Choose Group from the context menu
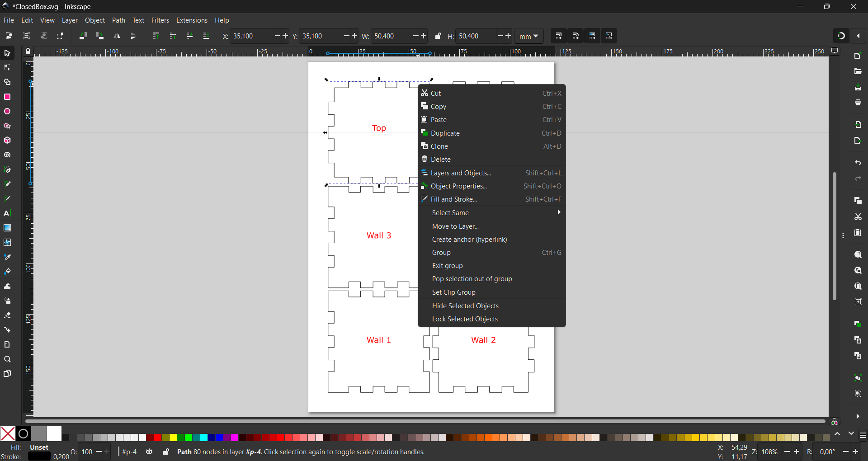Image resolution: width=868 pixels, height=461 pixels. (492, 253)
